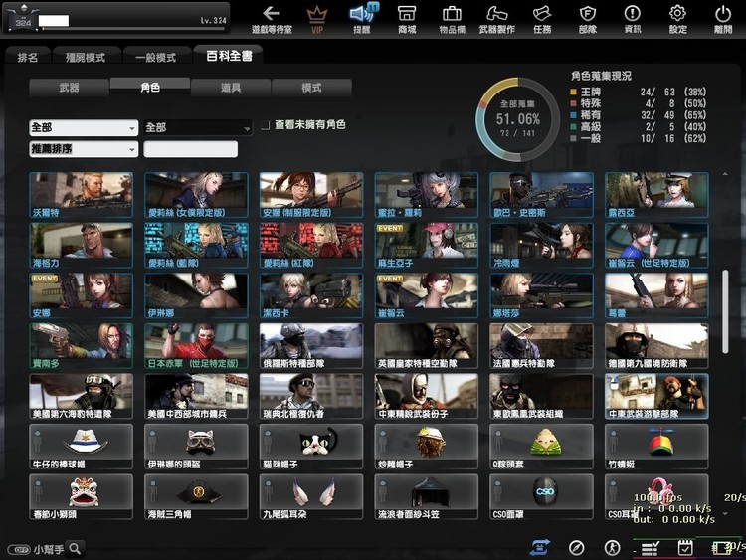Screen dimensions: 746x560
Task: Open the 部隊 clan shield icon
Action: click(x=588, y=19)
